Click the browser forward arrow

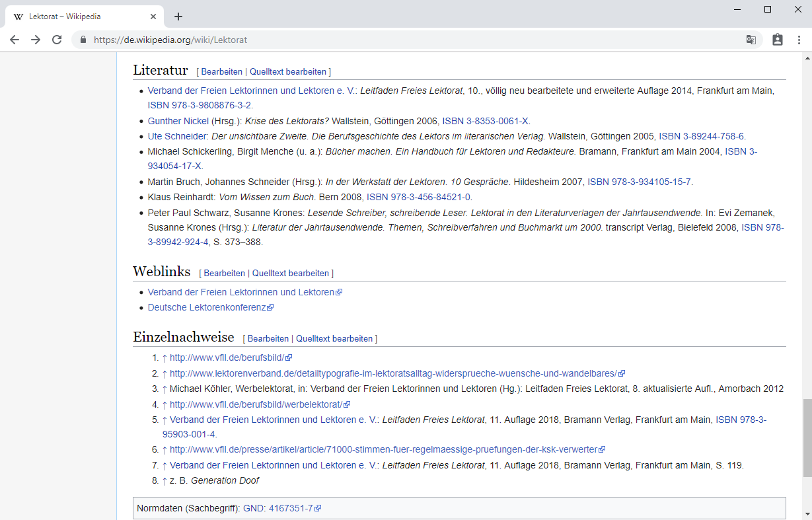coord(36,40)
